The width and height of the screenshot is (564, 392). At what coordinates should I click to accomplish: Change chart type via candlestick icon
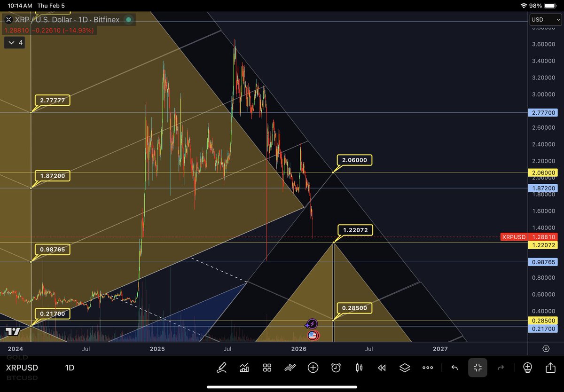point(359,368)
